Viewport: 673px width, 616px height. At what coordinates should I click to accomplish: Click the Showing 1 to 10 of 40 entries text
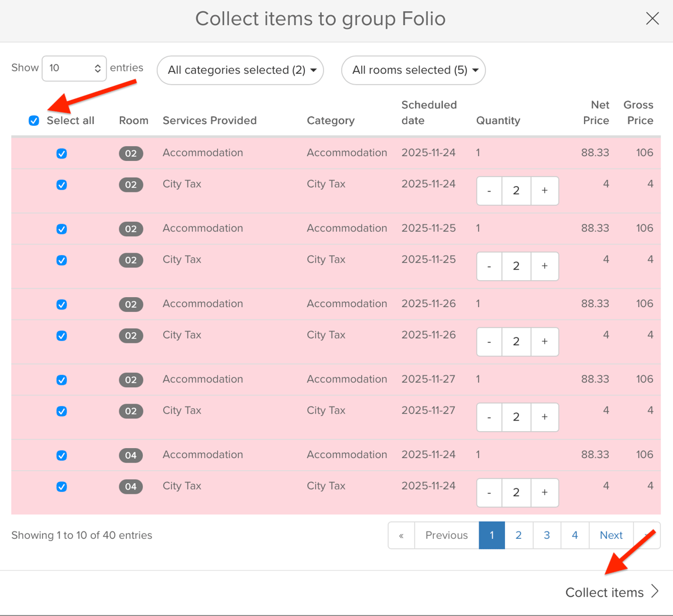pos(81,535)
